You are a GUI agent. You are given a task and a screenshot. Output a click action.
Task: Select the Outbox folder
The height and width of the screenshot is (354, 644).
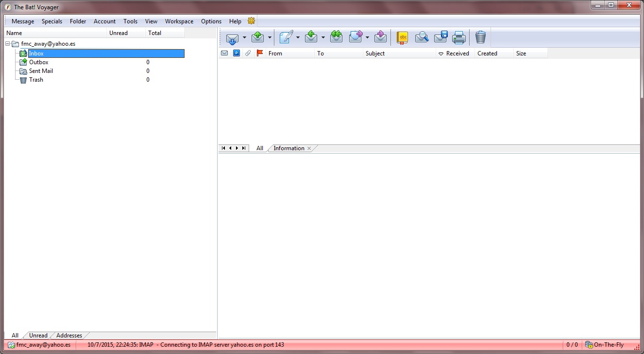pos(39,62)
